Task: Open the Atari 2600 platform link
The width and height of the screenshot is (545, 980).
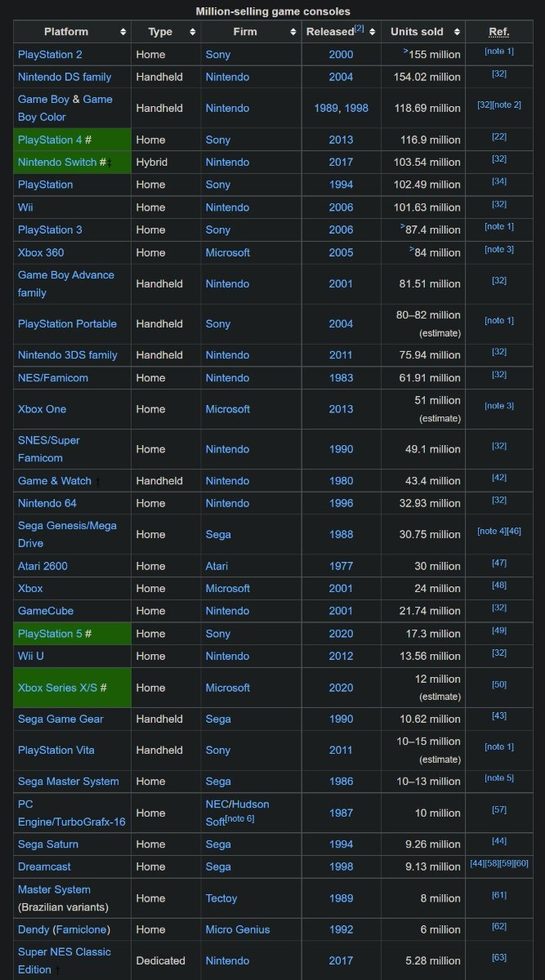Action: point(42,565)
